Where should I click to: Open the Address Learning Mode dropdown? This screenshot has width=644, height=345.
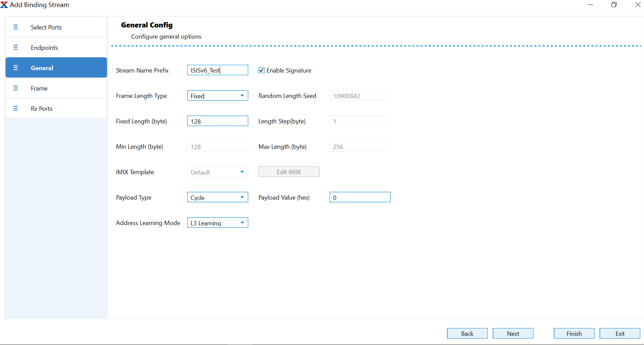[x=218, y=223]
